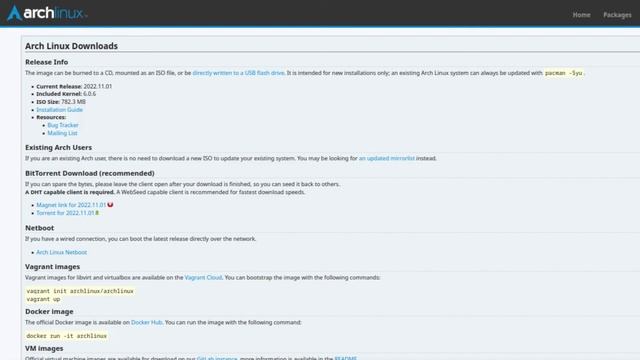
Task: Follow the Docker Hub link
Action: coord(147,322)
